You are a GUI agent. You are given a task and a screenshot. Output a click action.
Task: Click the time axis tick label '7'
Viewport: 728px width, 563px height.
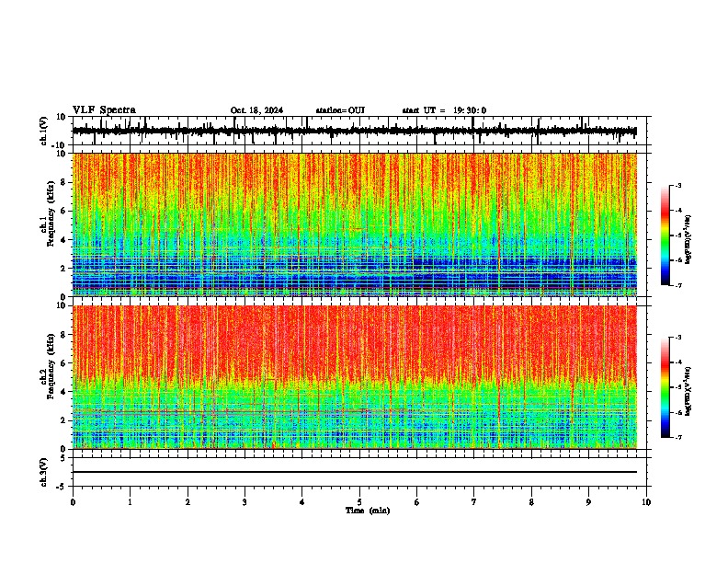(474, 502)
